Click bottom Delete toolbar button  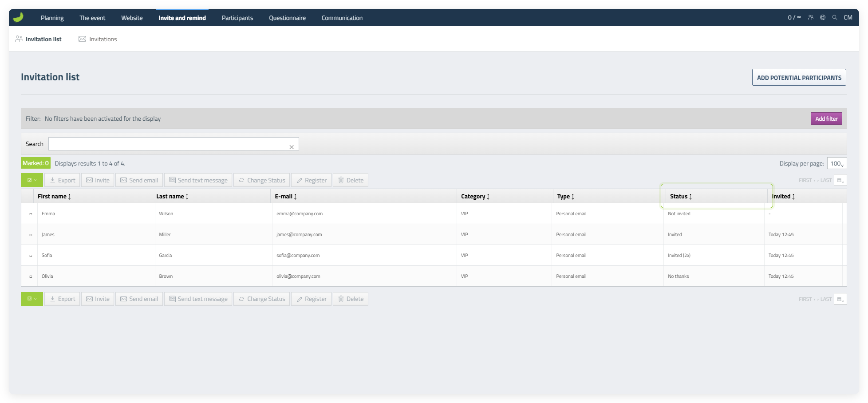click(351, 299)
